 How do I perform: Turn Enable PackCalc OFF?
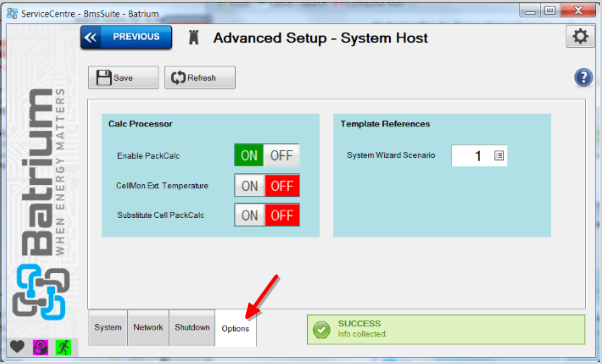click(x=281, y=155)
